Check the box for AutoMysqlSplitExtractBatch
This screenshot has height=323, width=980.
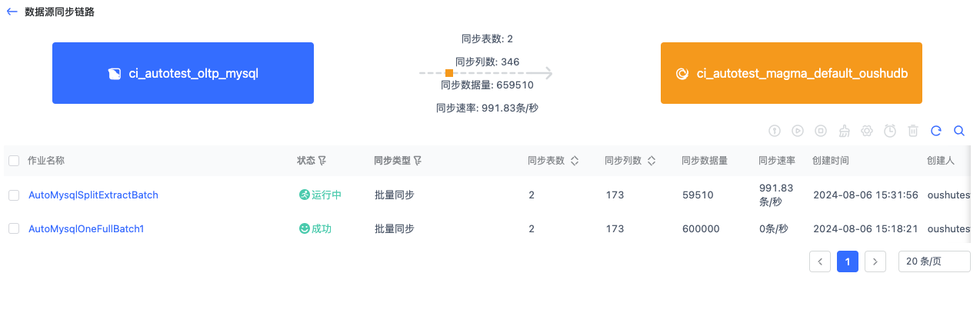[x=14, y=195]
